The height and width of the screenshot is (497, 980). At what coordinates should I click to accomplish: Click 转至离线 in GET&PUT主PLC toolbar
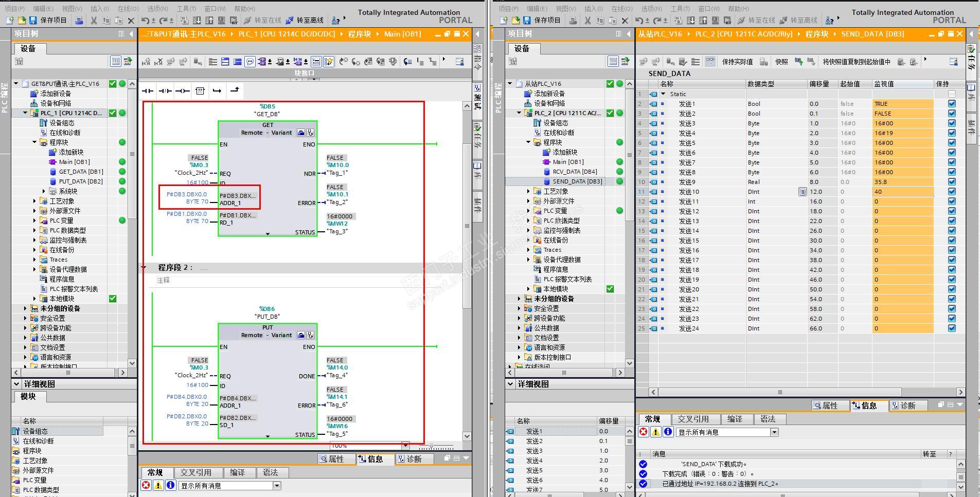click(305, 21)
